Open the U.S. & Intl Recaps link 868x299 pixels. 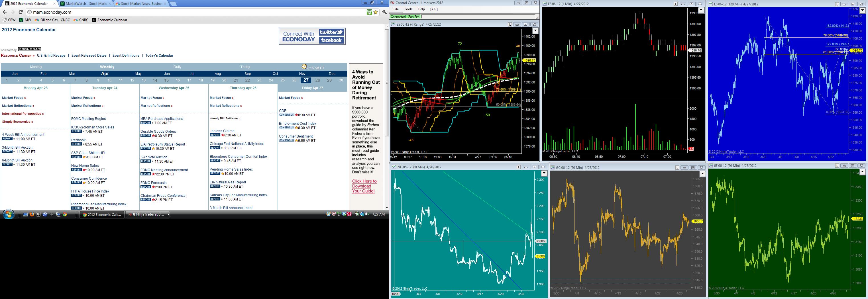tap(51, 56)
